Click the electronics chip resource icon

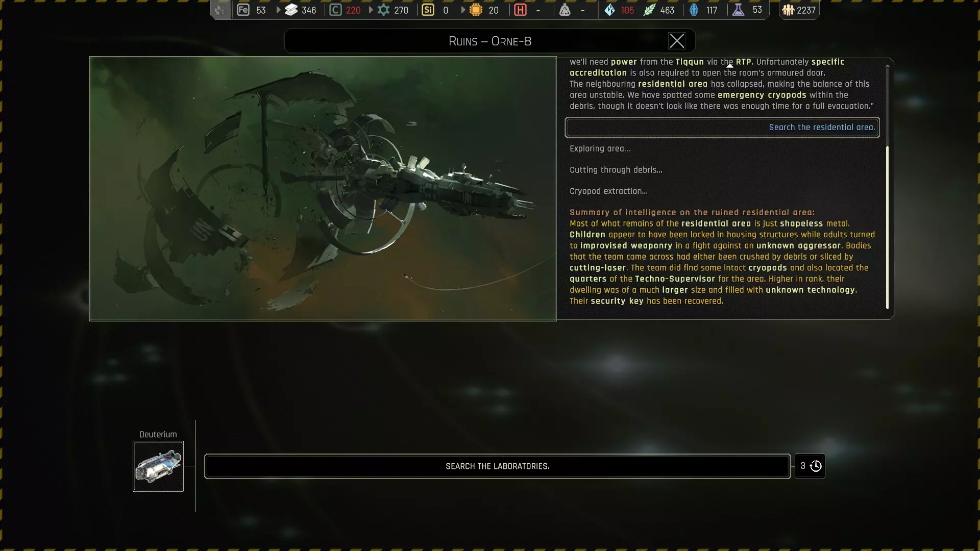point(476,10)
